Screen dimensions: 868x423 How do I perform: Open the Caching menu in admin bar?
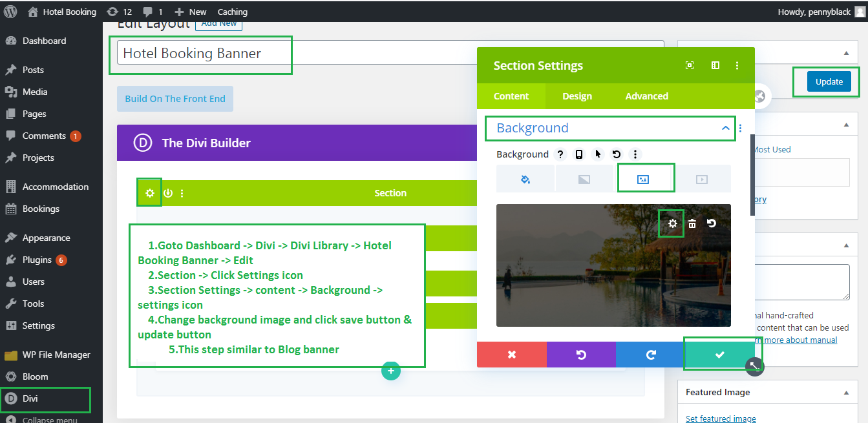pyautogui.click(x=233, y=12)
